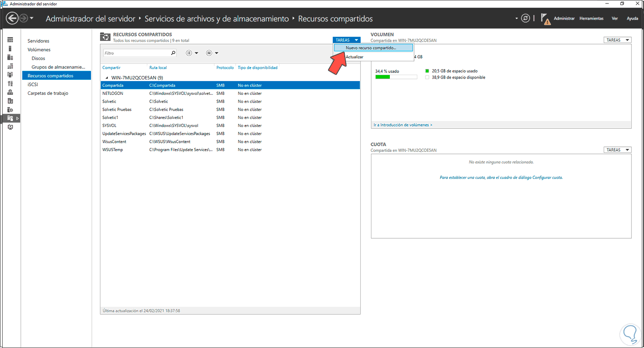Open Ir a Introducción de volúmenes link

click(x=402, y=124)
